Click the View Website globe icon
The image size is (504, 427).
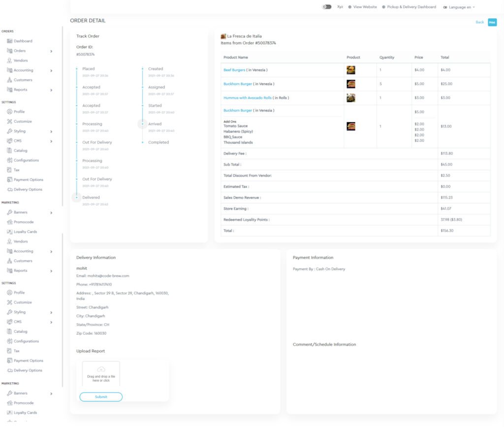(350, 7)
